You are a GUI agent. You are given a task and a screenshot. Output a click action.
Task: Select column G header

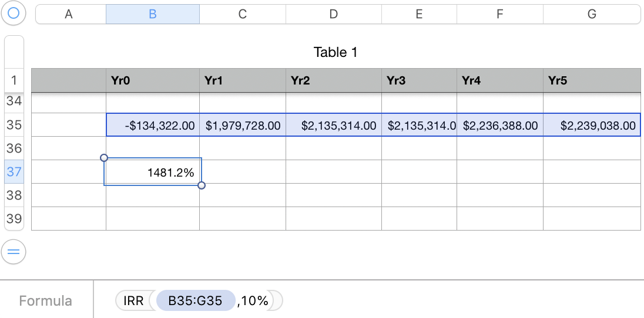point(592,15)
